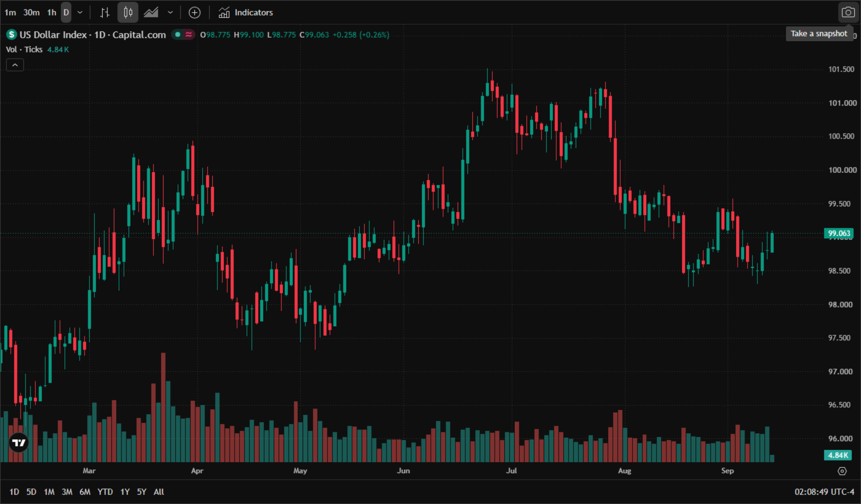861x504 pixels.
Task: Collapse the indicator legend chevron
Action: (x=15, y=65)
